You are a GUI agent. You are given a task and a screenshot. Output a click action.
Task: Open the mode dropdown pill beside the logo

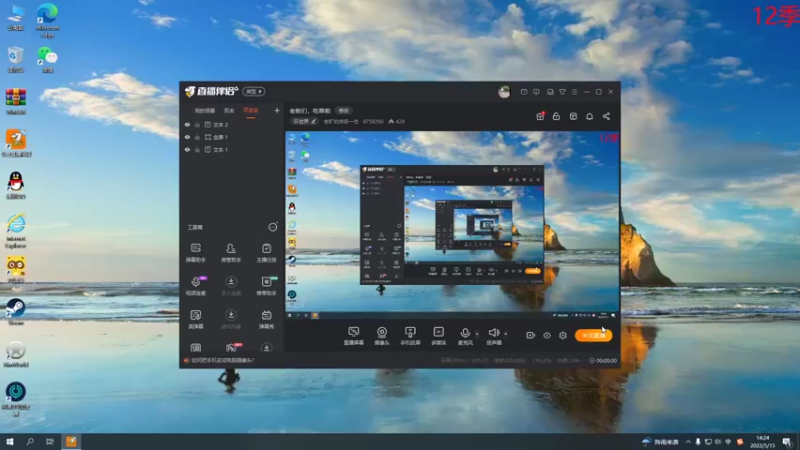point(254,91)
